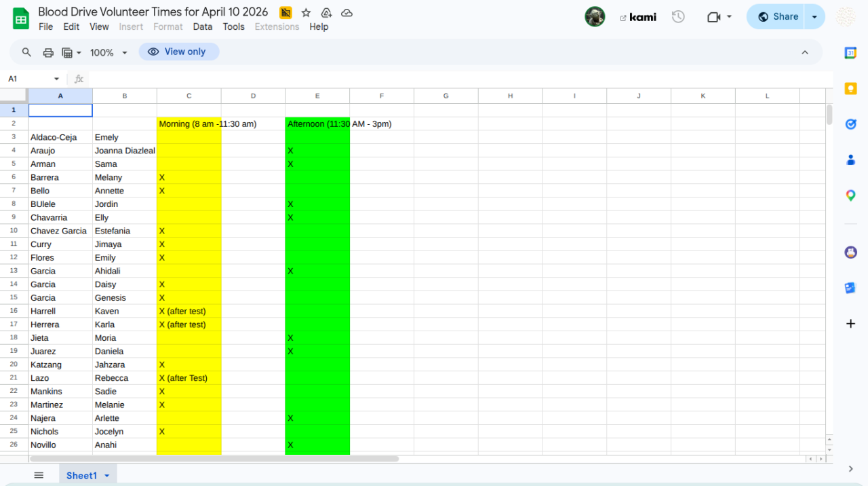Open Google Keep side panel
Viewport: 868px width, 486px height.
point(850,89)
